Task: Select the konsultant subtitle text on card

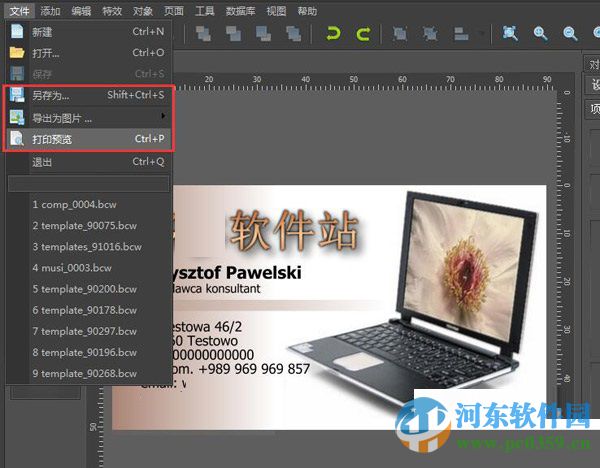Action: point(216,289)
